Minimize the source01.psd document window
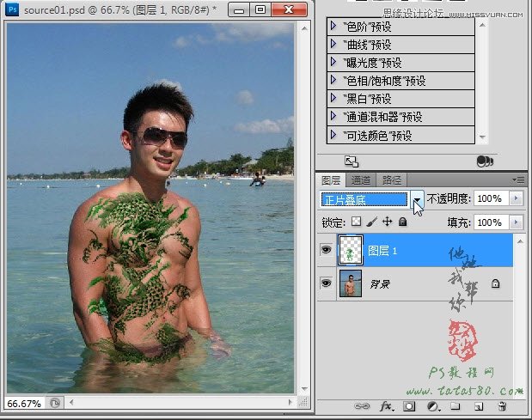Image resolution: width=532 pixels, height=420 pixels. click(239, 9)
